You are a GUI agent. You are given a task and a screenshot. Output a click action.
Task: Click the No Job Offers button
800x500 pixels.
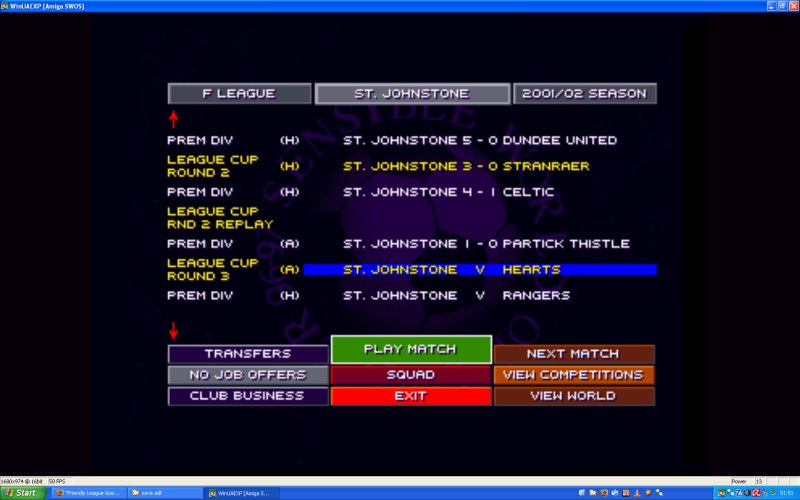(x=248, y=375)
